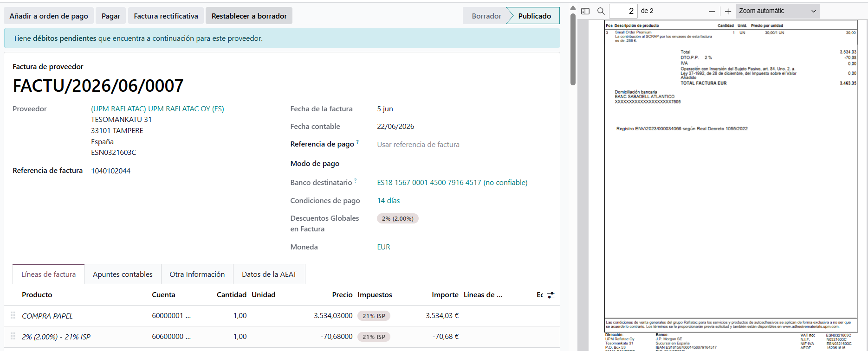
Task: Zoom in the PDF preview
Action: point(728,11)
